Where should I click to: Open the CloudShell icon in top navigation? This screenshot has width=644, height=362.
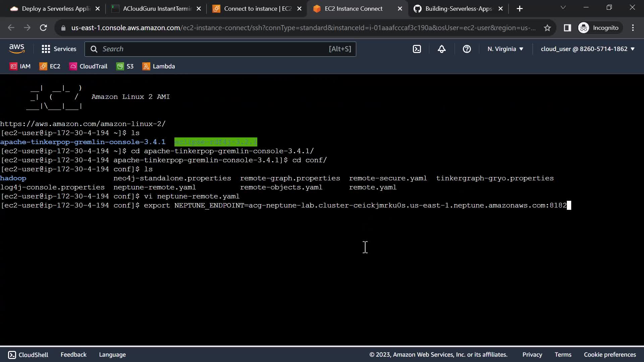click(x=417, y=49)
